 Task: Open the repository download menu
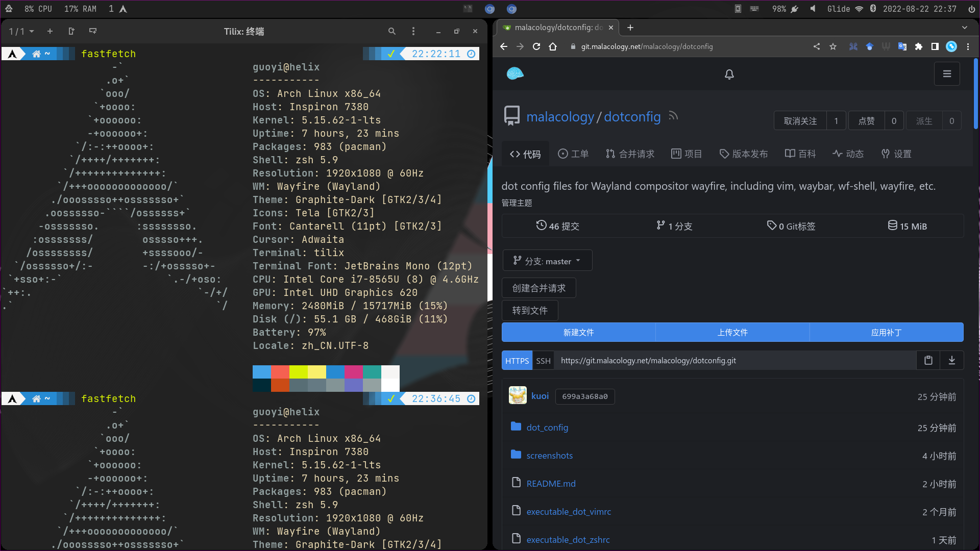[x=952, y=361]
